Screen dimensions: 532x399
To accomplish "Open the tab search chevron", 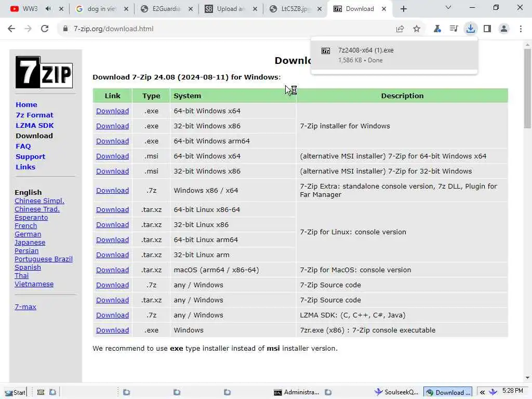I will tap(448, 7).
